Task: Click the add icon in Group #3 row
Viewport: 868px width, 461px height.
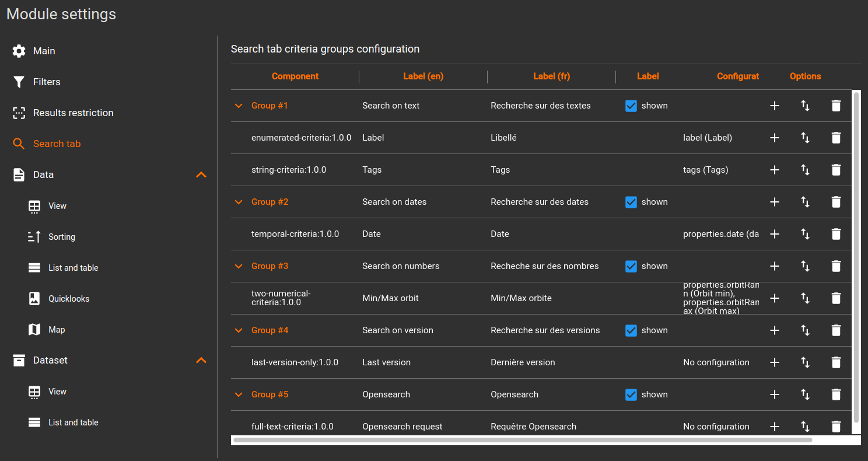Action: click(x=775, y=266)
